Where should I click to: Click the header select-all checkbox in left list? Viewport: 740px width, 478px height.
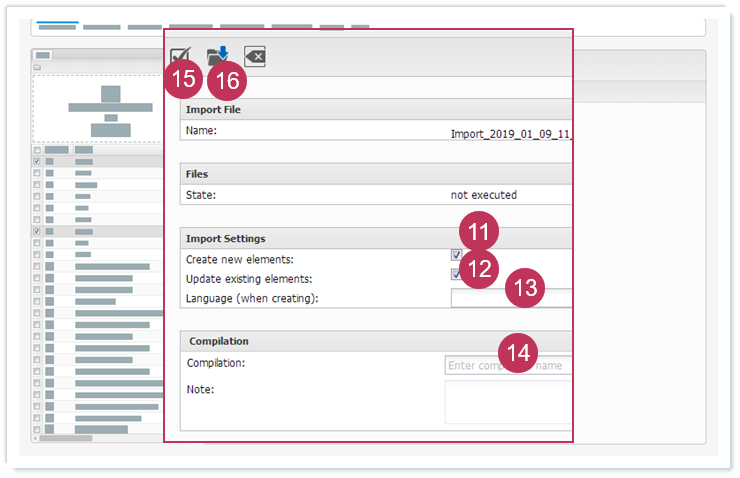[37, 150]
